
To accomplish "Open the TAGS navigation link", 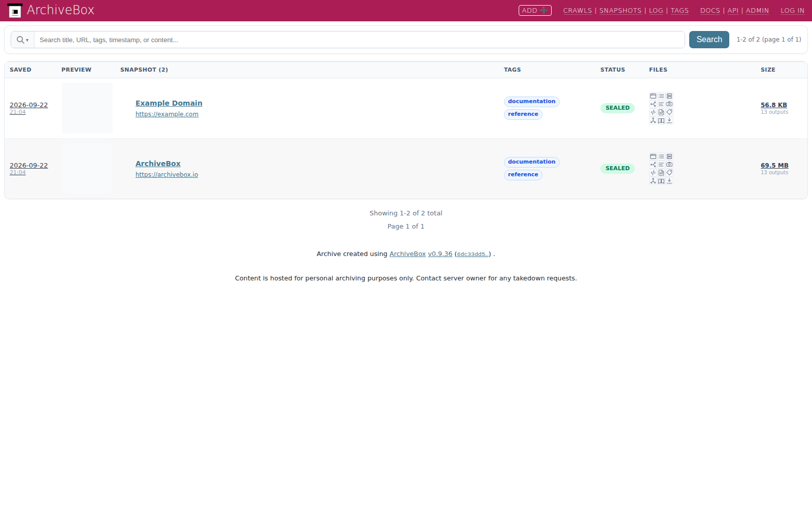I will pyautogui.click(x=680, y=11).
